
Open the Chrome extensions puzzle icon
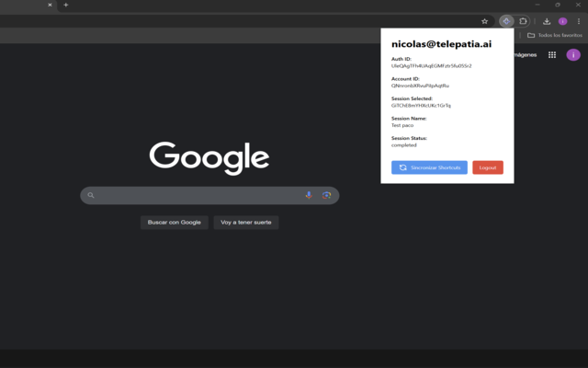pyautogui.click(x=523, y=21)
